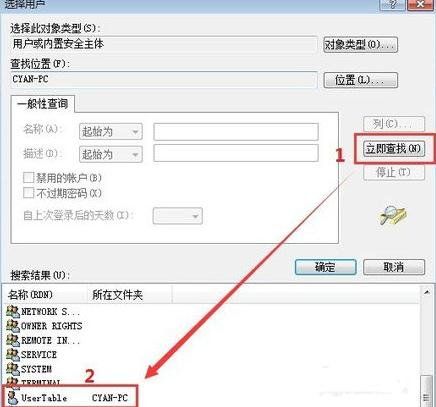Open the 对象类型 button
This screenshot has width=436, height=407.
tap(360, 45)
